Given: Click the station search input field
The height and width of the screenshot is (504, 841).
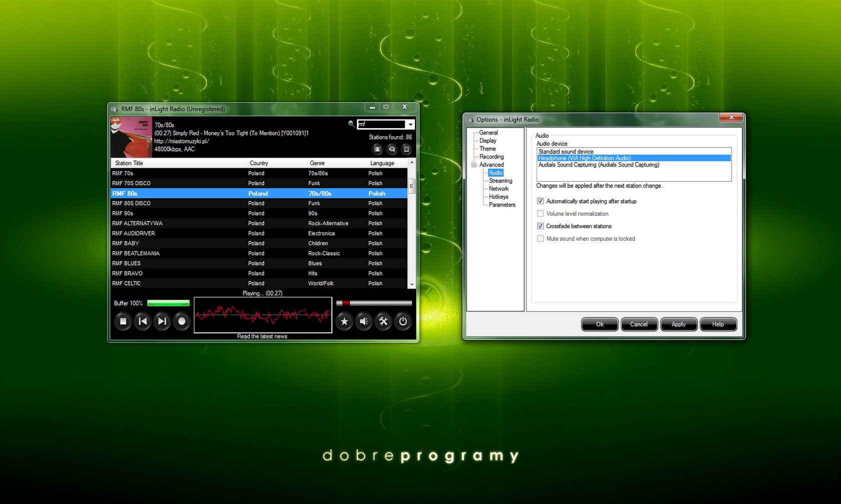Looking at the screenshot, I should coord(381,124).
